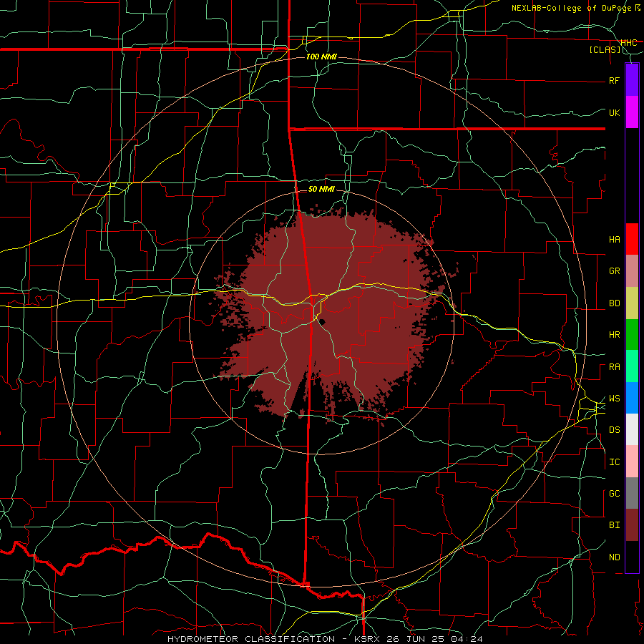Click the HYDROMETEOR CLASSIFICATION title text
The height and width of the screenshot is (644, 644).
tap(251, 639)
